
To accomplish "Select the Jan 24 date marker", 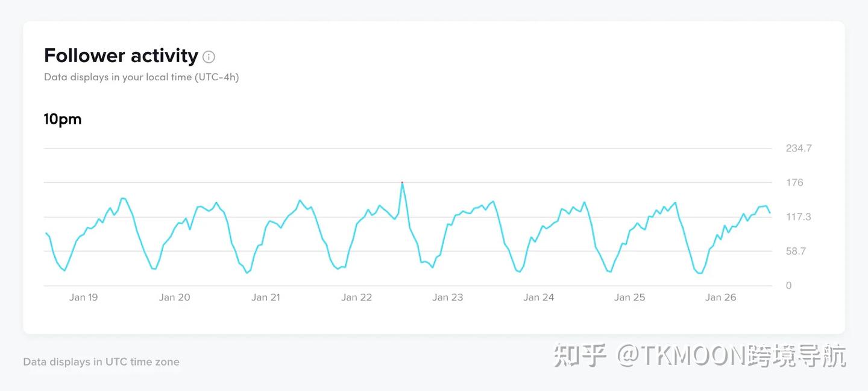I will point(539,297).
